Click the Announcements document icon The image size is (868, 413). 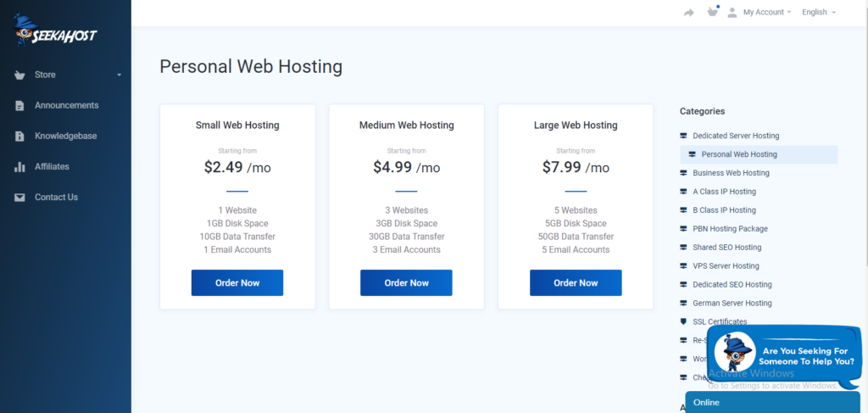[x=20, y=106]
